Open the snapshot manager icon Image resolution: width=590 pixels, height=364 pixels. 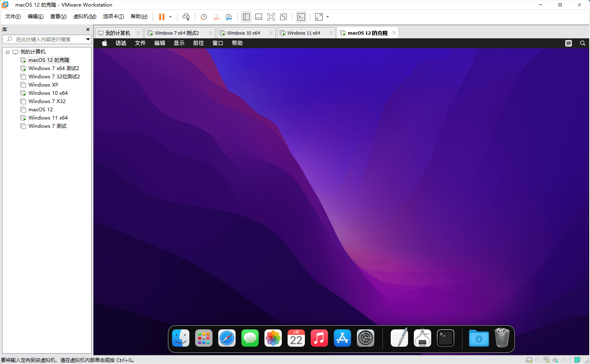pyautogui.click(x=229, y=17)
